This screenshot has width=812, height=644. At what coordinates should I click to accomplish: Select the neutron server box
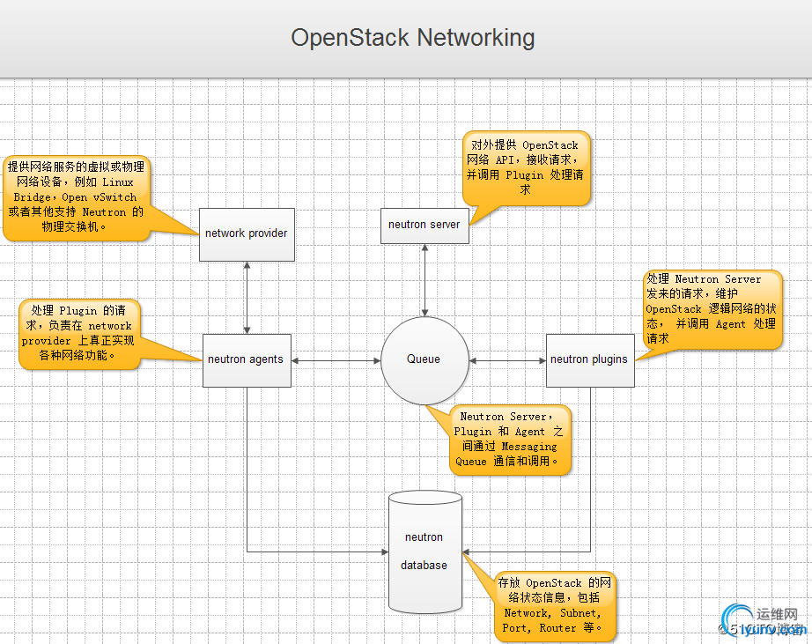coord(424,226)
